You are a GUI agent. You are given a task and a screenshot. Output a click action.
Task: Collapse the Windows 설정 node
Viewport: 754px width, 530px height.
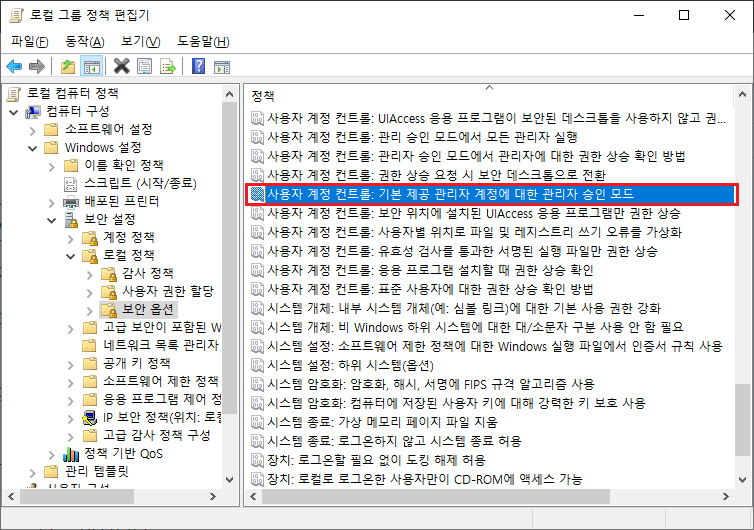32,148
